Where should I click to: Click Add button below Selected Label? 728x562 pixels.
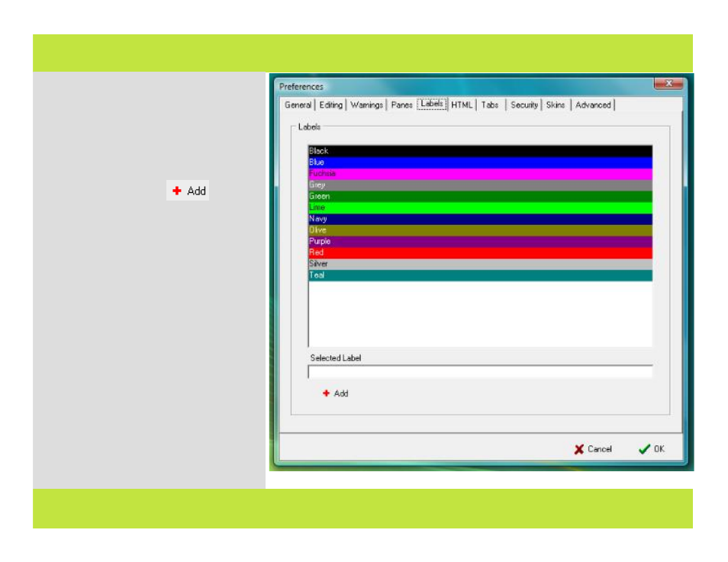(x=335, y=393)
